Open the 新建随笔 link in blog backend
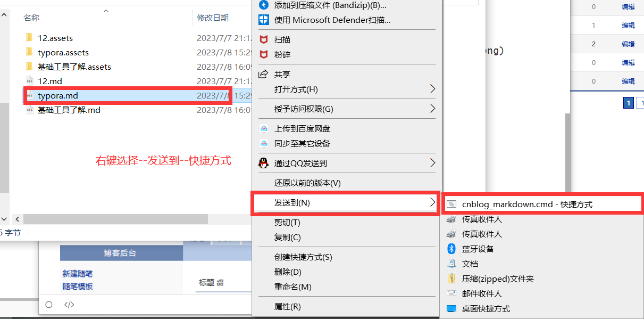 pos(78,273)
